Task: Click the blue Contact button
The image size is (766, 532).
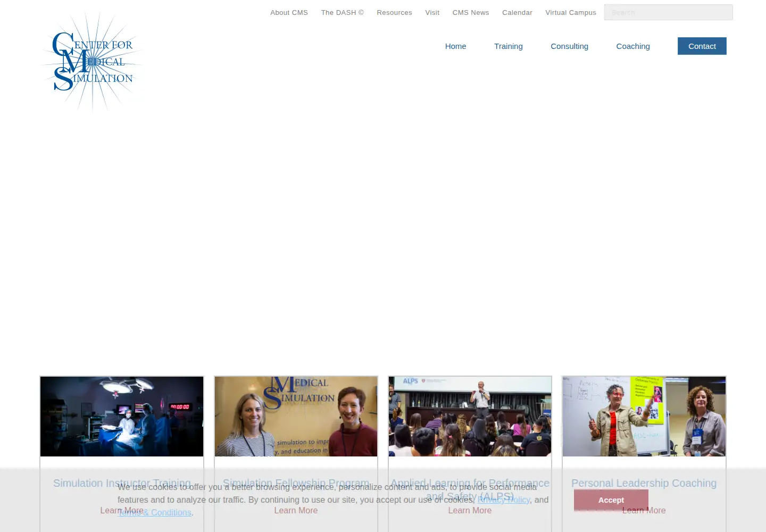Action: pos(702,46)
